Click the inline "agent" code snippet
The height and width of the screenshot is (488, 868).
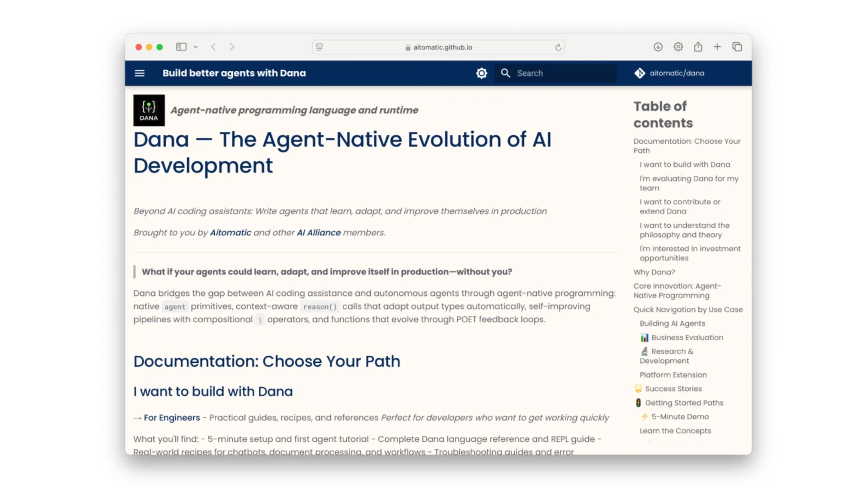tap(175, 307)
